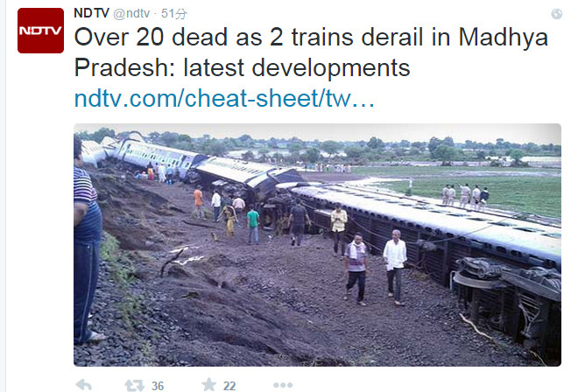Image resolution: width=571 pixels, height=392 pixels.
Task: Open the NDTV display name profile link
Action: coord(91,13)
